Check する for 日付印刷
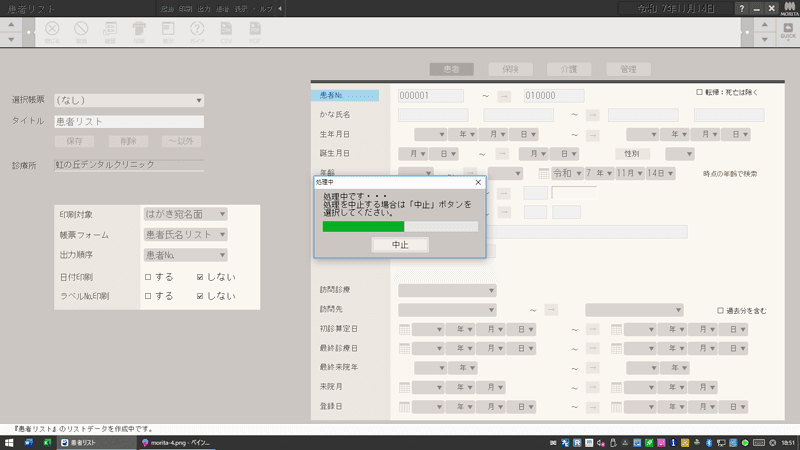 click(148, 277)
